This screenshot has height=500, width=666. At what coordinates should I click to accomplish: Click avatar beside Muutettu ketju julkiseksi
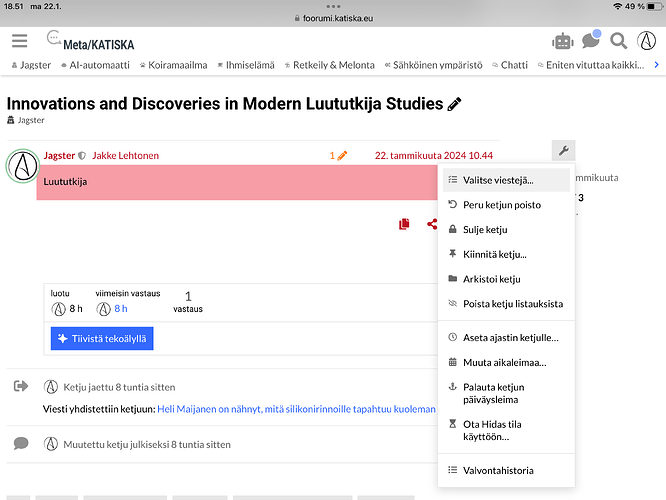tap(51, 444)
